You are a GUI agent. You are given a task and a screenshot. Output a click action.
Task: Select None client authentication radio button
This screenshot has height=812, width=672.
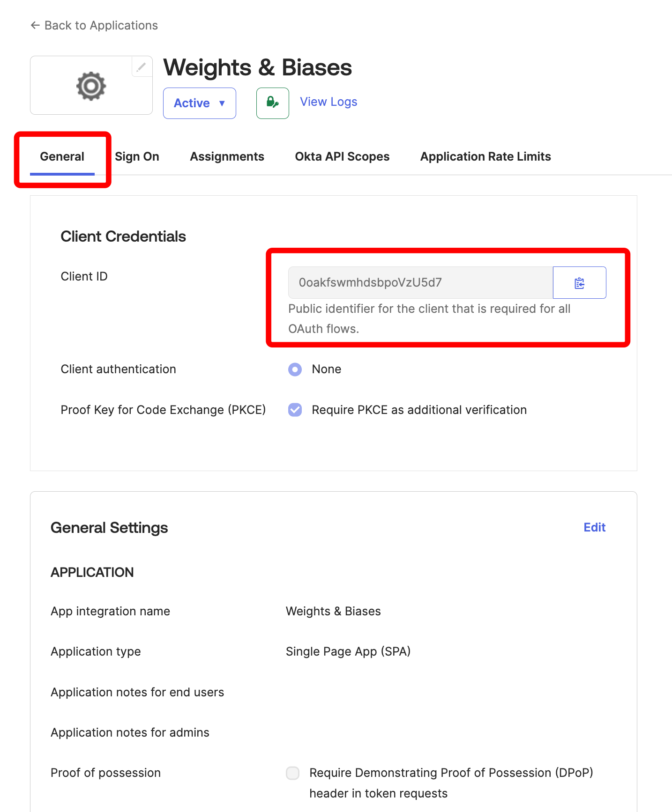click(x=295, y=369)
